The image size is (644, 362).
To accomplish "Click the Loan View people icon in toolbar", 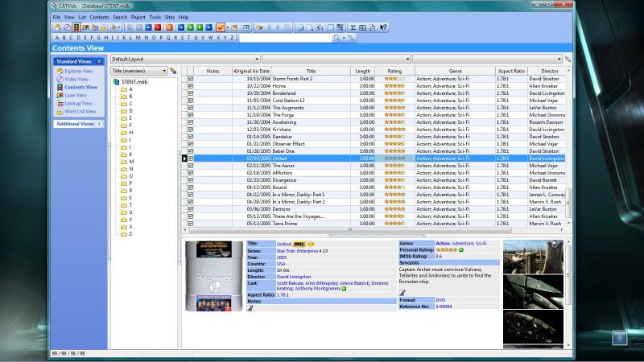I will pyautogui.click(x=86, y=27).
